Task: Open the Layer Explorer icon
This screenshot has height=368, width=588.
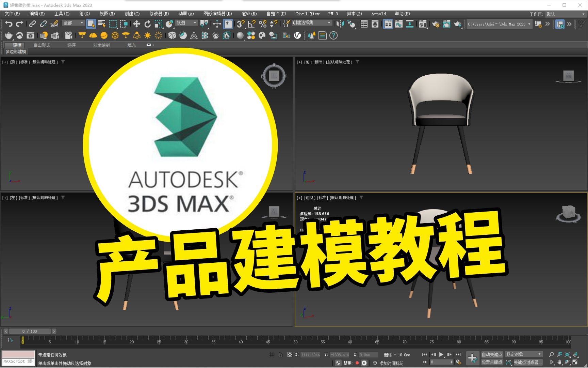Action: coord(375,24)
